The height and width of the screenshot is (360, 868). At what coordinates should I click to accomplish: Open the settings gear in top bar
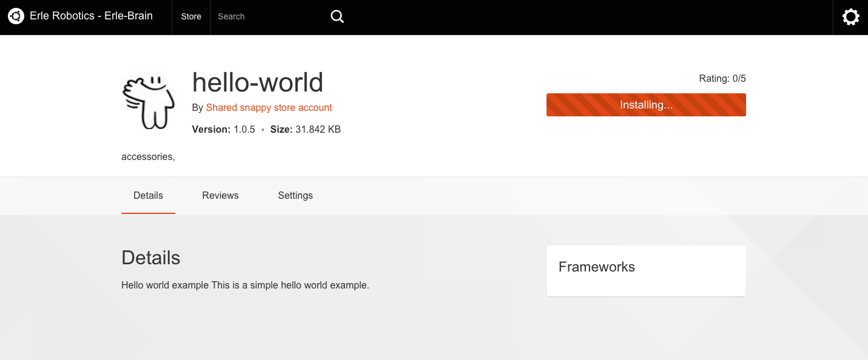(850, 17)
